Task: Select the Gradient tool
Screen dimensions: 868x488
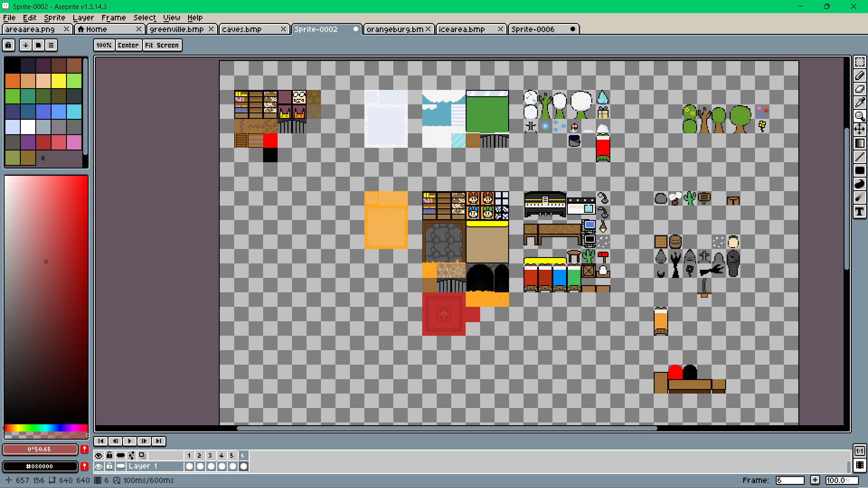Action: [859, 144]
